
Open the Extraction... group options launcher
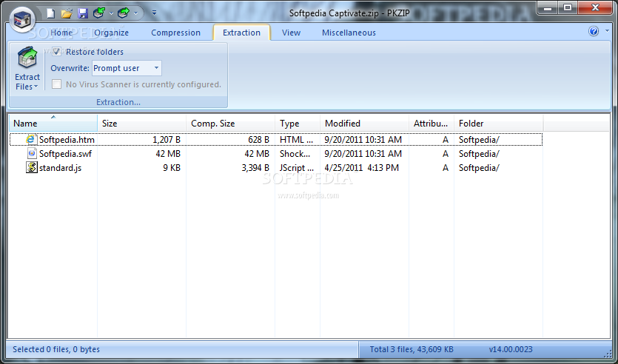pos(118,102)
